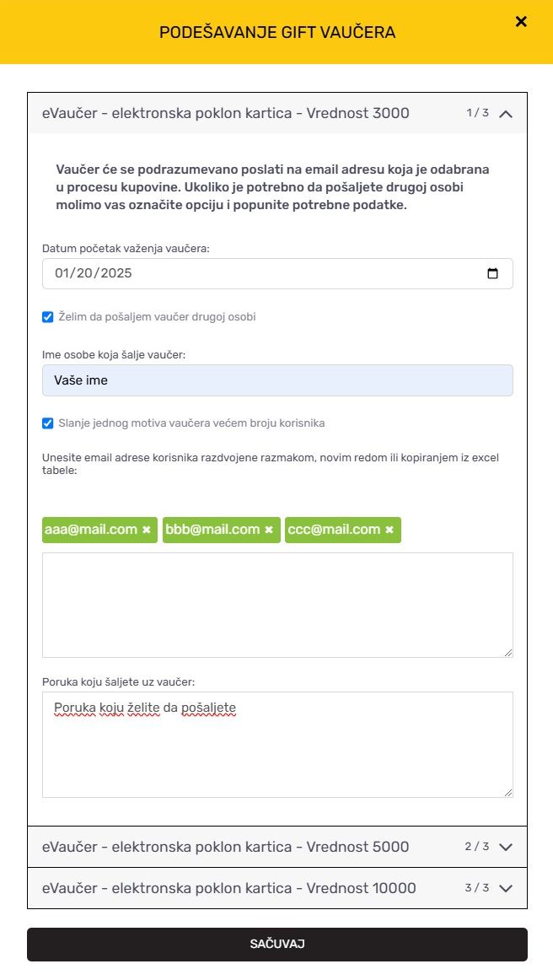The height and width of the screenshot is (980, 553).
Task: Collapse the Vrednost 3000 voucher section chevron
Action: pos(506,114)
